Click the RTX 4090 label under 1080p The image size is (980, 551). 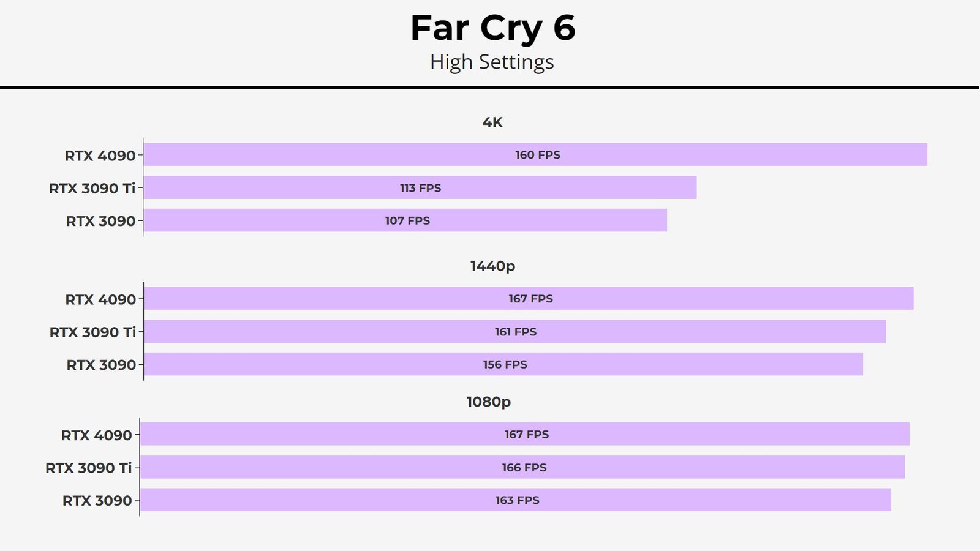click(x=96, y=435)
